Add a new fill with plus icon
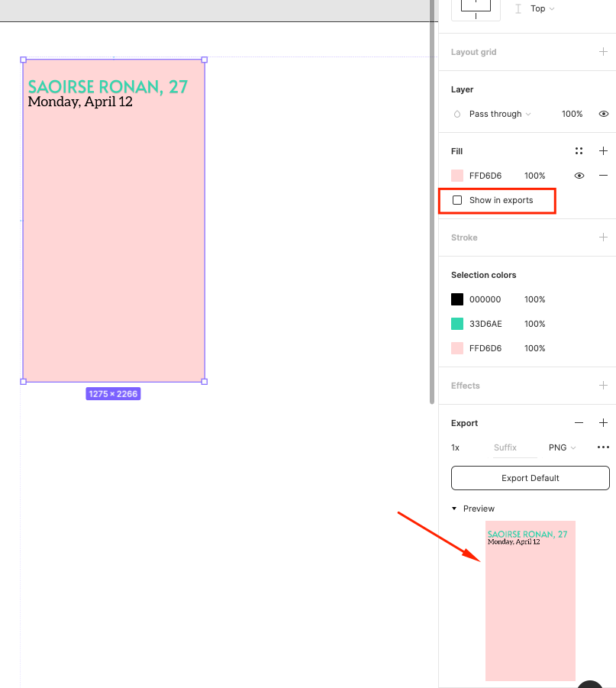Viewport: 616px width, 688px height. pyautogui.click(x=603, y=151)
